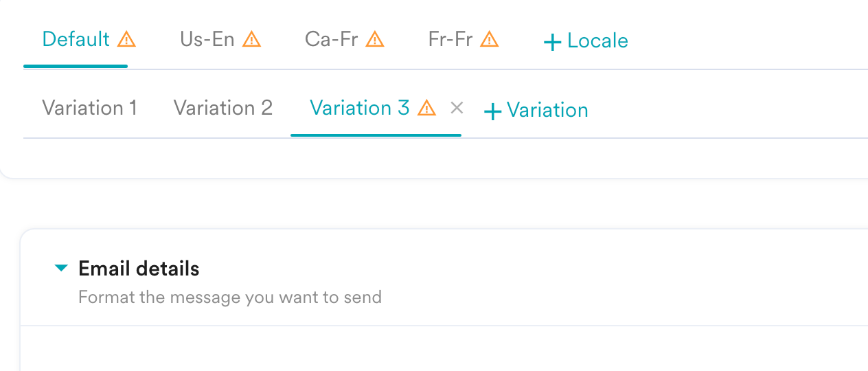
Task: Select the Default locale tab
Action: [76, 39]
